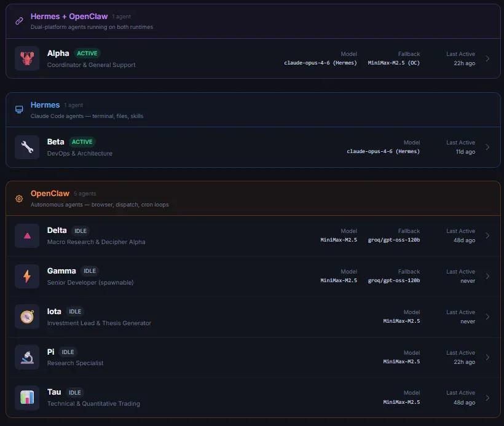Click the Hermes monitor group icon

19,109
